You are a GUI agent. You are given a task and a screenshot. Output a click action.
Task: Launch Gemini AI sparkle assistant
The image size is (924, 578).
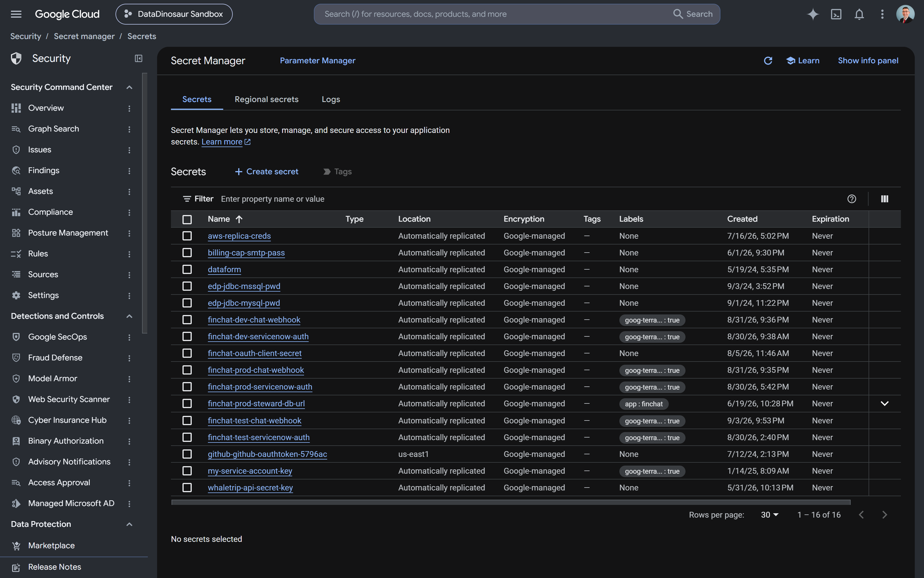[813, 14]
